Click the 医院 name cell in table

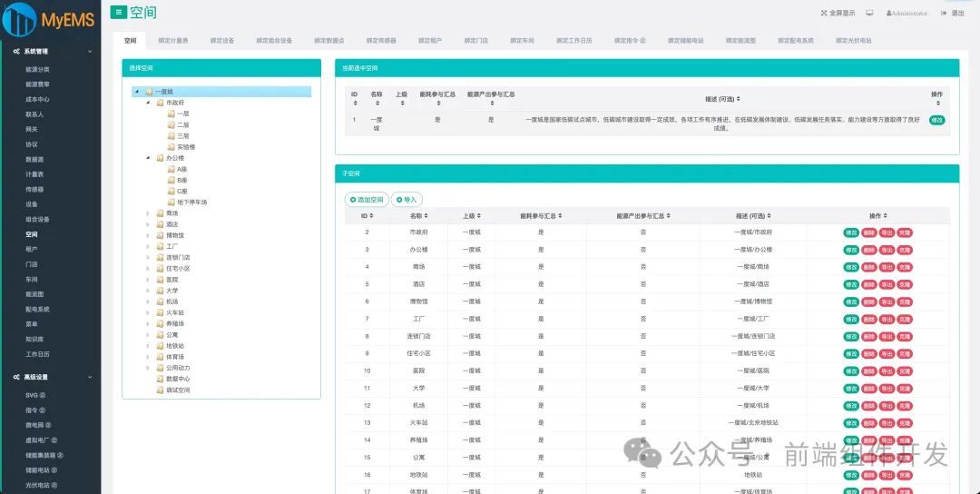pyautogui.click(x=418, y=370)
